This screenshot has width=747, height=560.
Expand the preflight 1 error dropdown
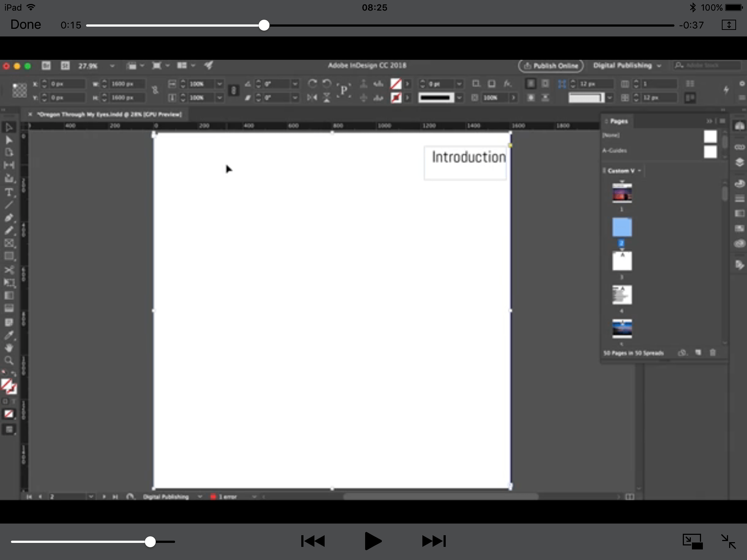(x=255, y=497)
